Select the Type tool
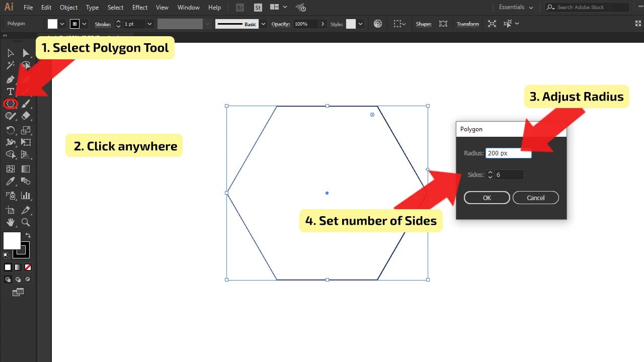Image resolution: width=644 pixels, height=362 pixels. tap(11, 91)
